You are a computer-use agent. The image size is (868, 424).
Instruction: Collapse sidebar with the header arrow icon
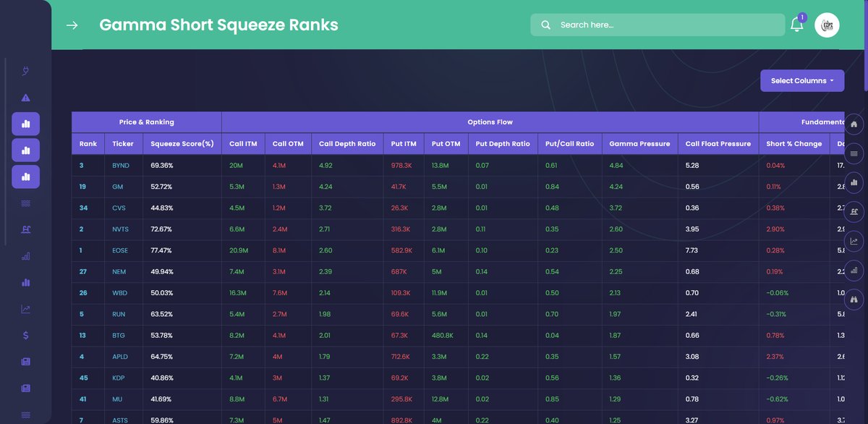click(x=72, y=25)
